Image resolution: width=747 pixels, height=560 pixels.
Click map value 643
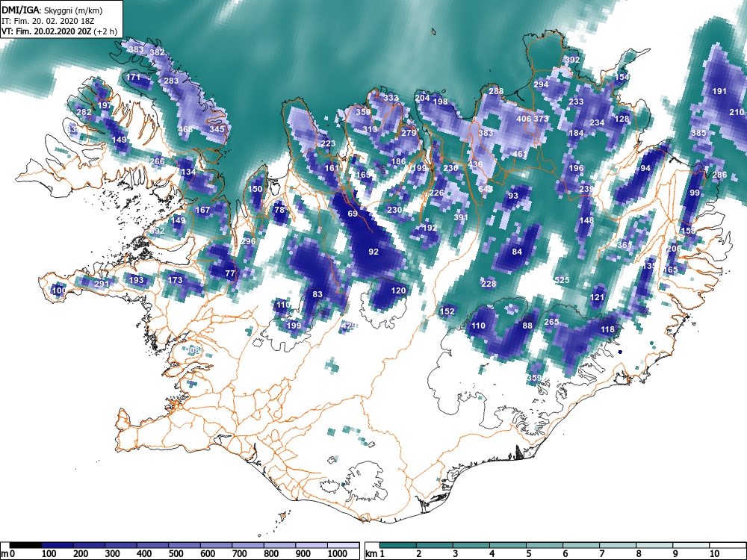click(x=486, y=189)
